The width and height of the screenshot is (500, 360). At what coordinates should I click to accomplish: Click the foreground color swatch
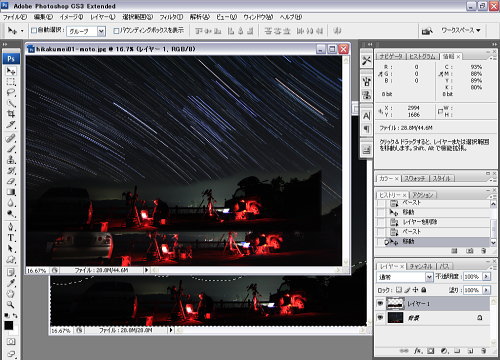tap(9, 325)
